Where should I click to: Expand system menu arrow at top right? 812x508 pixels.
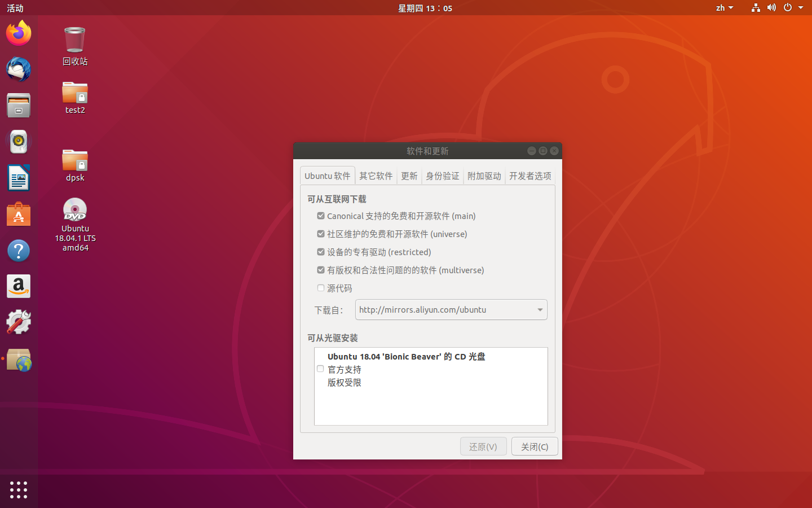point(801,8)
